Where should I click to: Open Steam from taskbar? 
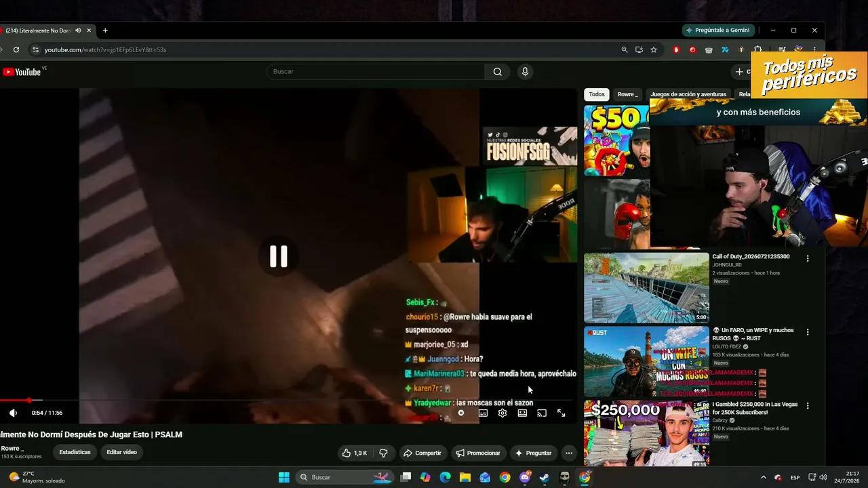click(545, 477)
